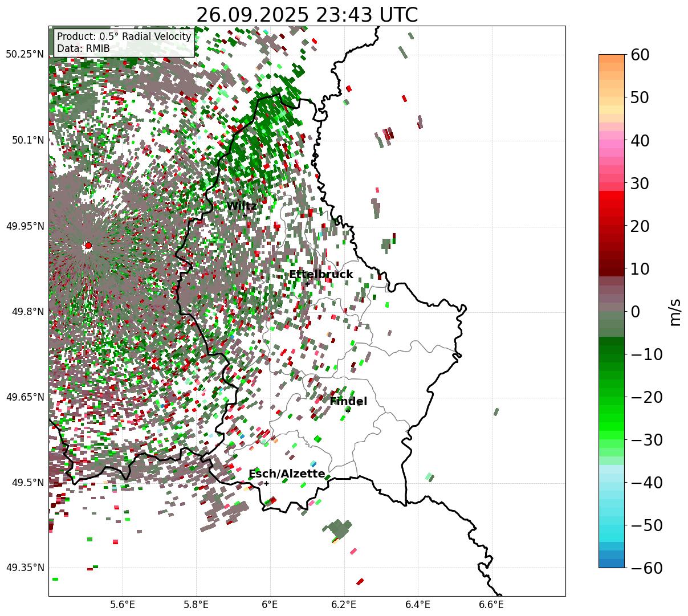
Task: Click the Product: 0.5° Radial Velocity label
Action: click(x=124, y=36)
